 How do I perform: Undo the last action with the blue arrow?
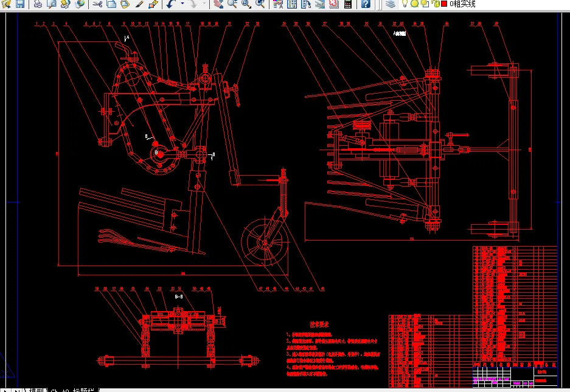(171, 4)
